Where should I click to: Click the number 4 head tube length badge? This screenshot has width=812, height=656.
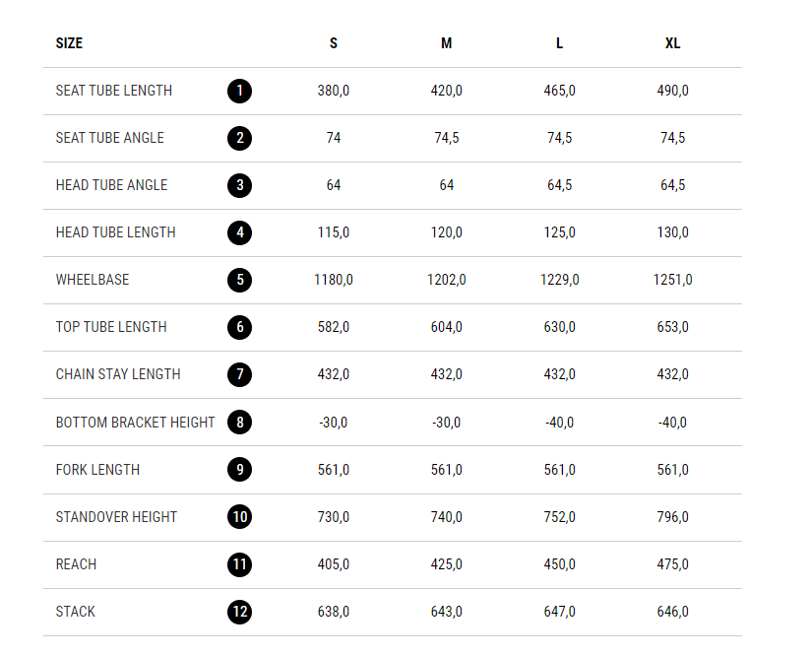point(239,233)
